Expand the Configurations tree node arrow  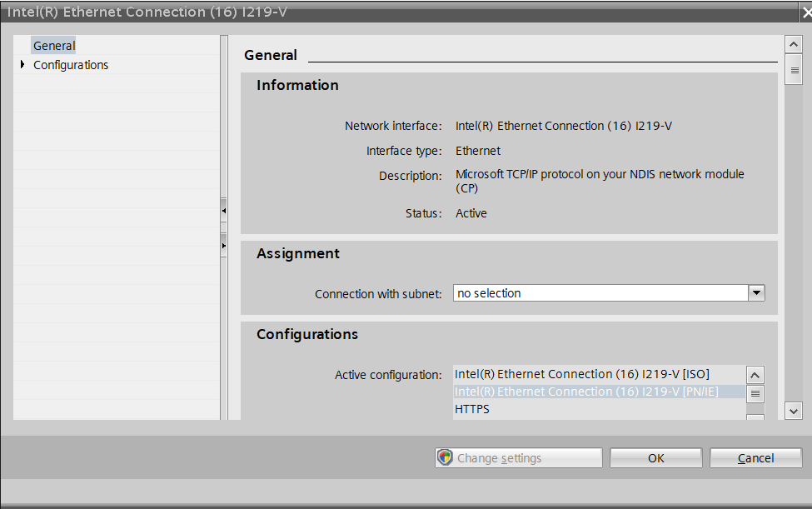[x=22, y=65]
